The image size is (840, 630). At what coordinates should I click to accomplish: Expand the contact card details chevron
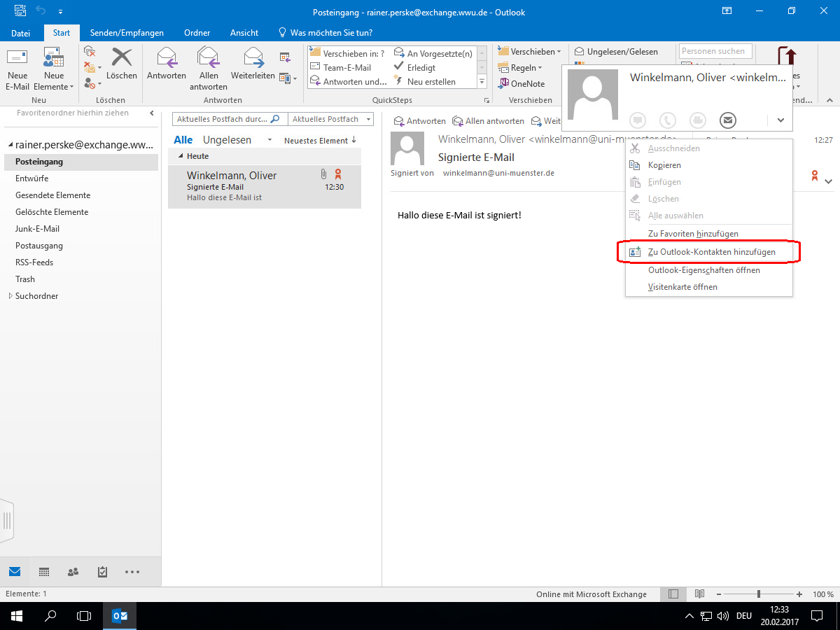coord(780,120)
